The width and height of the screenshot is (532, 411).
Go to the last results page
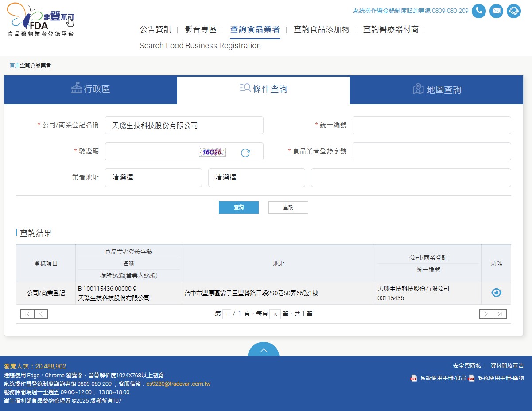pos(500,314)
